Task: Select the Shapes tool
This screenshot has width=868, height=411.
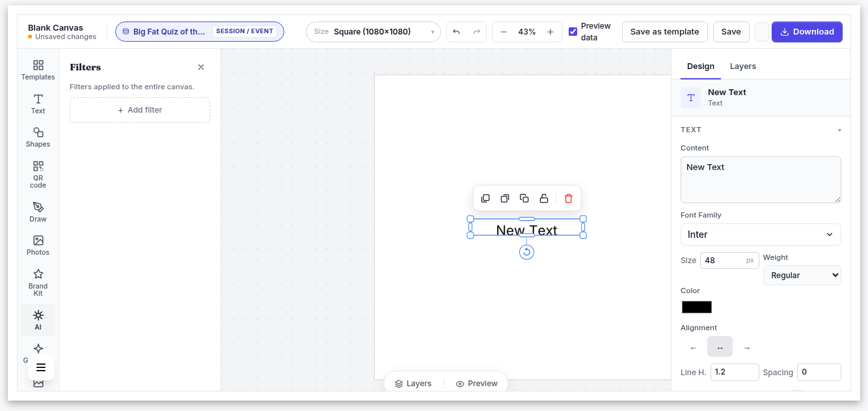Action: [38, 137]
